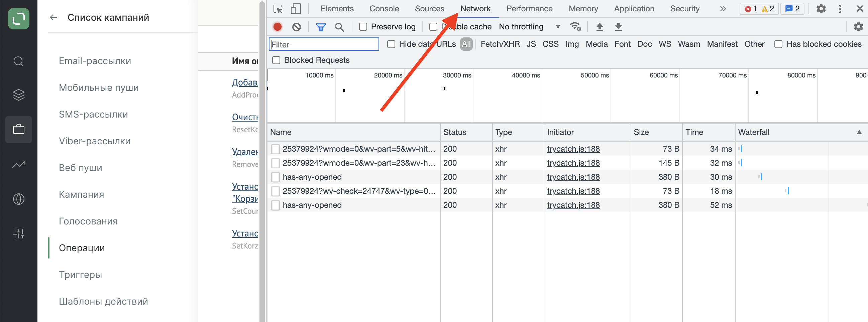Enable the Disable cache checkbox
Viewport: 868px width, 322px height.
(433, 27)
